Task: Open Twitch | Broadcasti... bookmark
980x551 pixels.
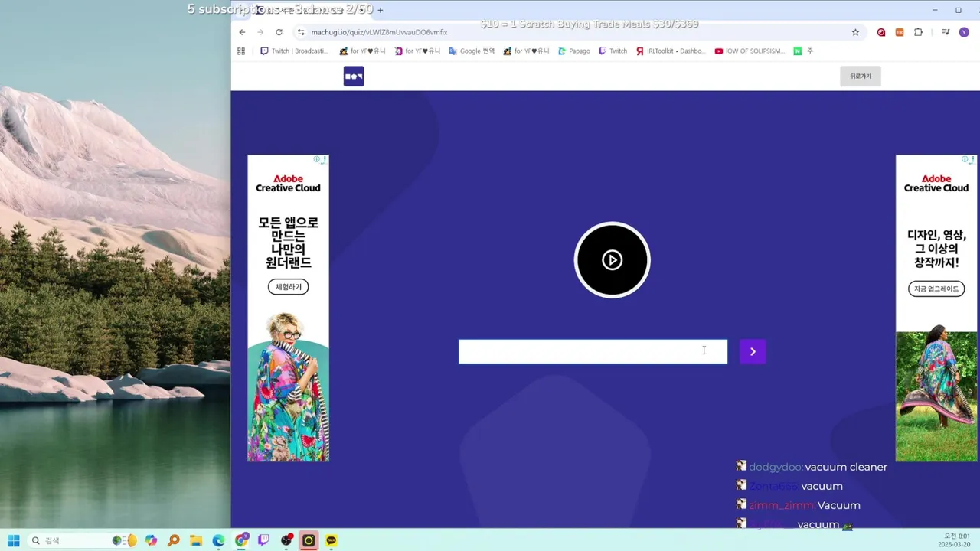Action: pyautogui.click(x=294, y=51)
